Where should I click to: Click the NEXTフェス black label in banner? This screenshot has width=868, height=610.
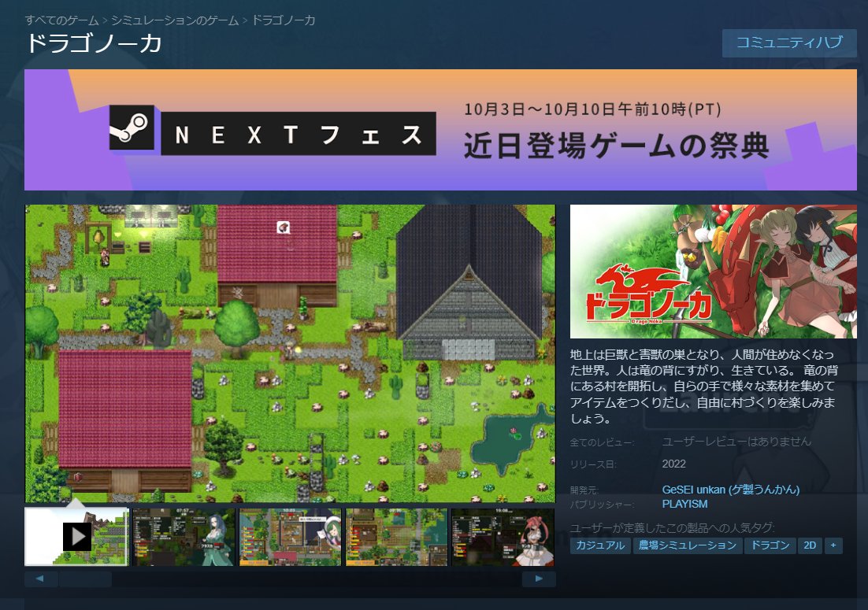299,133
